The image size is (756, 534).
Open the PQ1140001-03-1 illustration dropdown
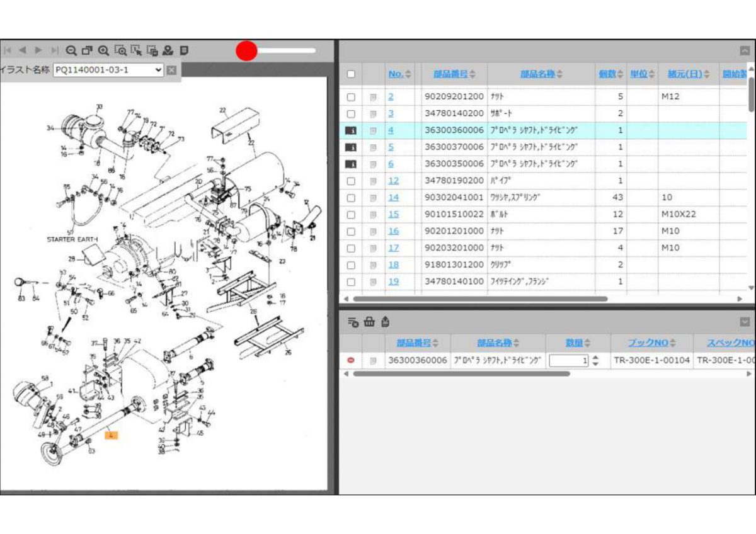coord(108,70)
